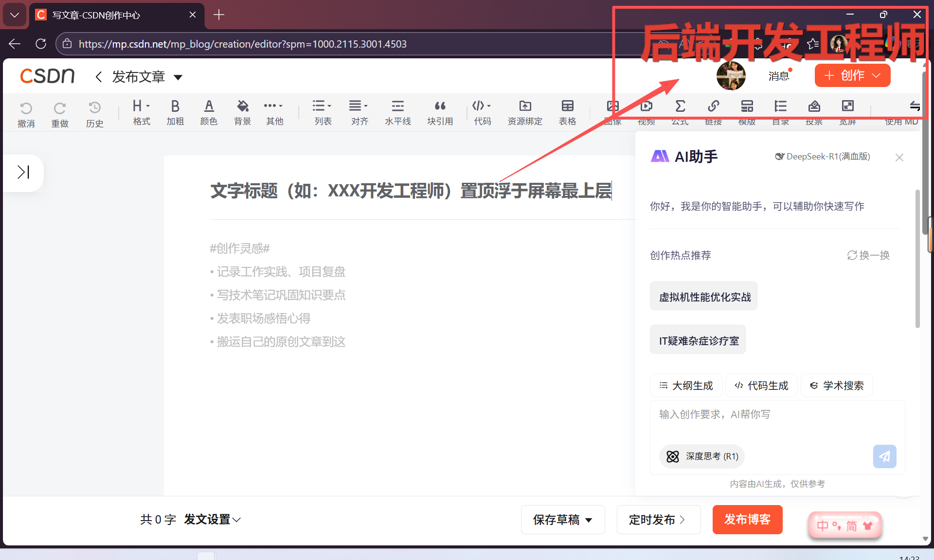Open the 保存草稿 dropdown

coord(589,520)
